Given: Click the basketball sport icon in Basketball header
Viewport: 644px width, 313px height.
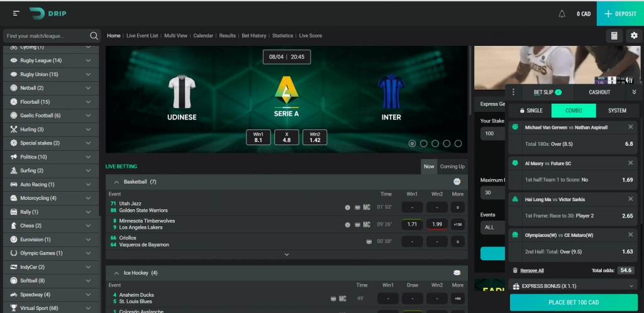Looking at the screenshot, I should pyautogui.click(x=457, y=182).
